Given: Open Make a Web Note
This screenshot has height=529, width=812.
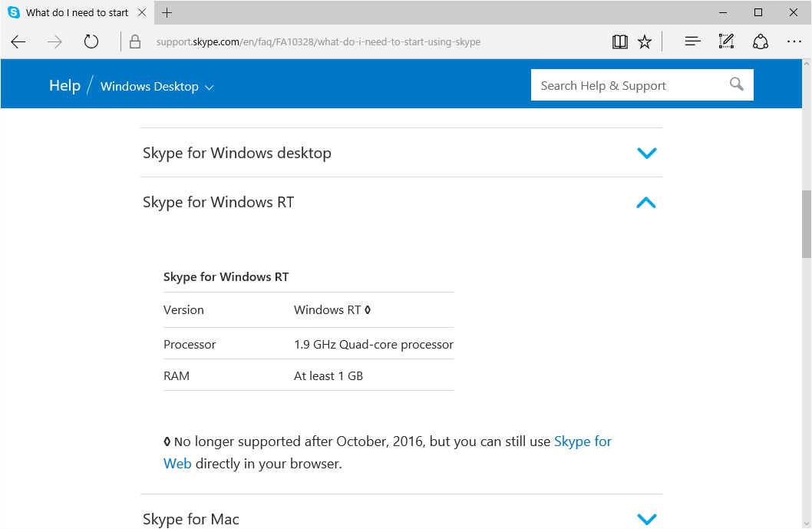Looking at the screenshot, I should coord(726,41).
